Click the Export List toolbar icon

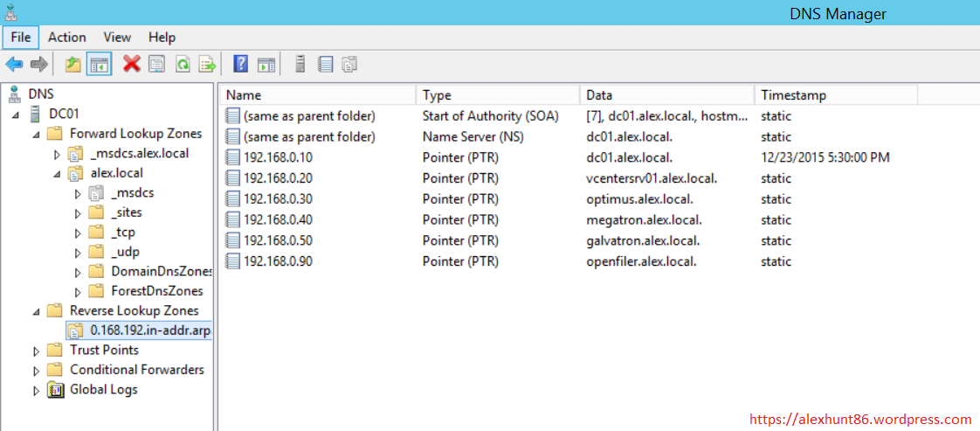click(208, 64)
